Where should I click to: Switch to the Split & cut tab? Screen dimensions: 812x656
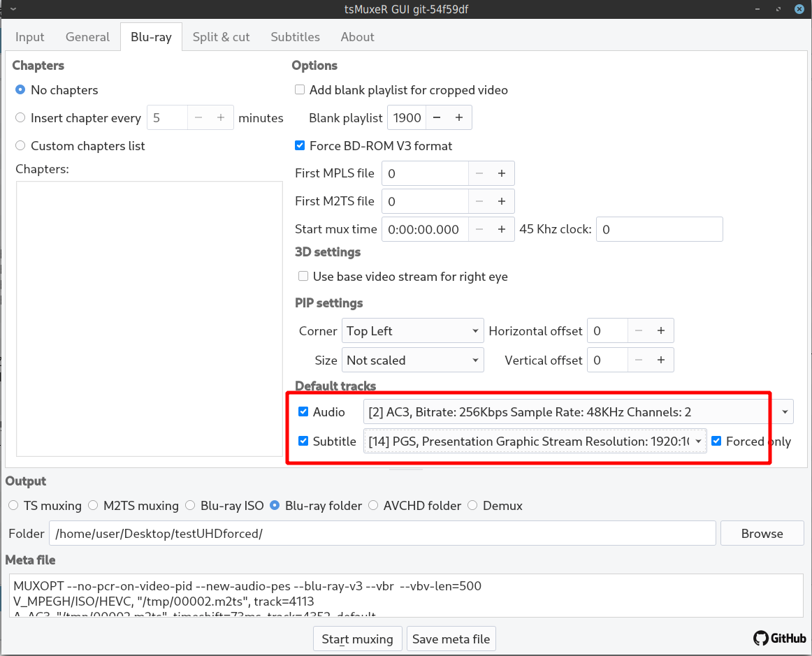tap(221, 37)
